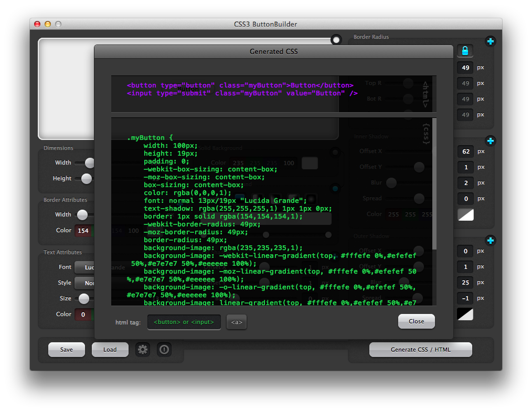This screenshot has width=532, height=412.
Task: Switch html tag to <a>
Action: click(x=237, y=322)
